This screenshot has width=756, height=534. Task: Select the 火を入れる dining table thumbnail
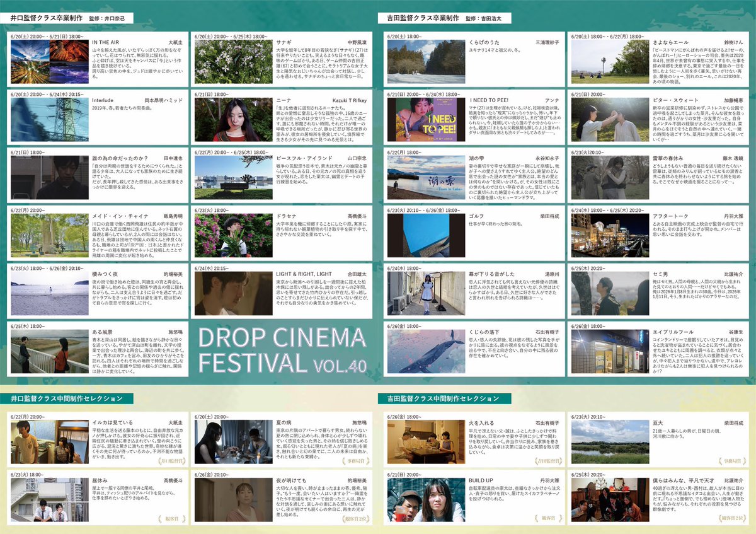click(425, 442)
